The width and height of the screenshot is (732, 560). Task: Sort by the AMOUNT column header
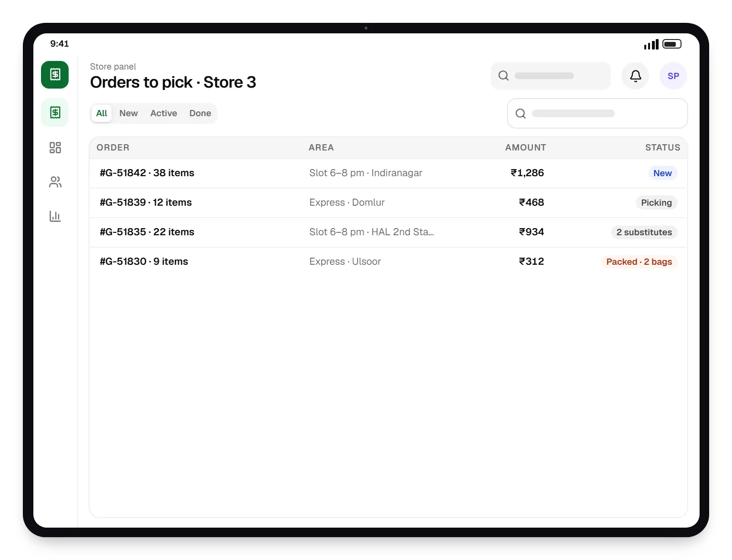[526, 148]
